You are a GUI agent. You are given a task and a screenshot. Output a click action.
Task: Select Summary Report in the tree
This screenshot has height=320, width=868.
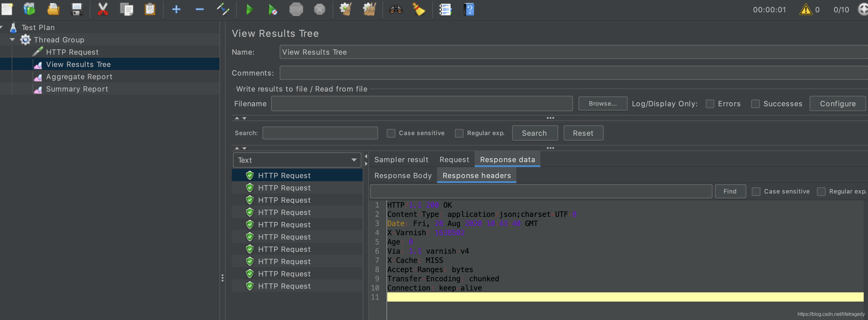coord(77,89)
